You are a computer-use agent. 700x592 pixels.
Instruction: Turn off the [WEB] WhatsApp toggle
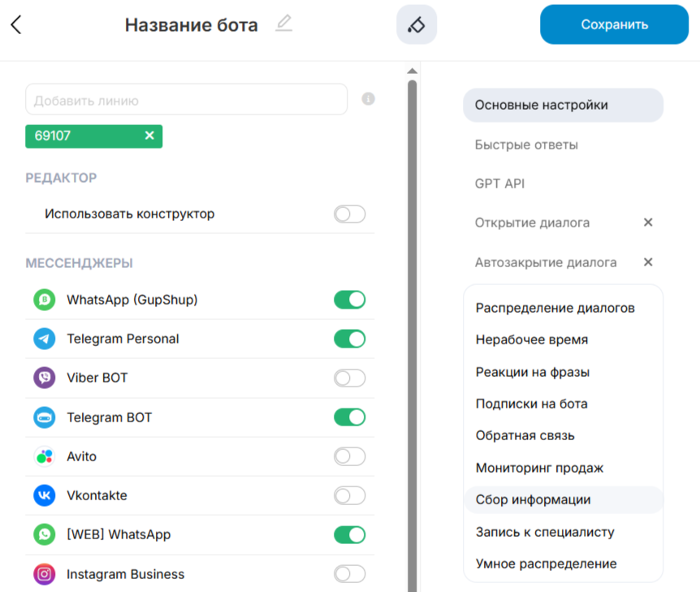point(349,534)
